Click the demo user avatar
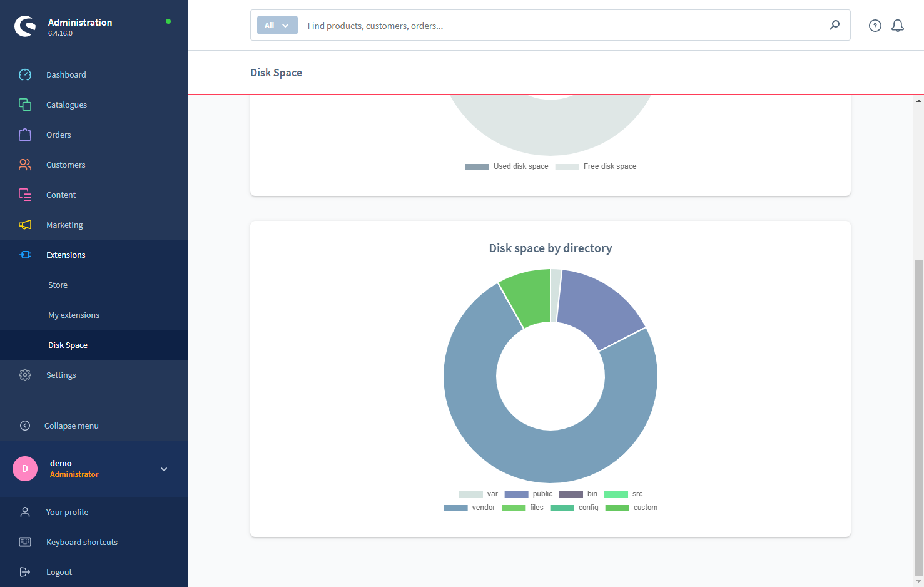The width and height of the screenshot is (924, 587). coord(25,469)
